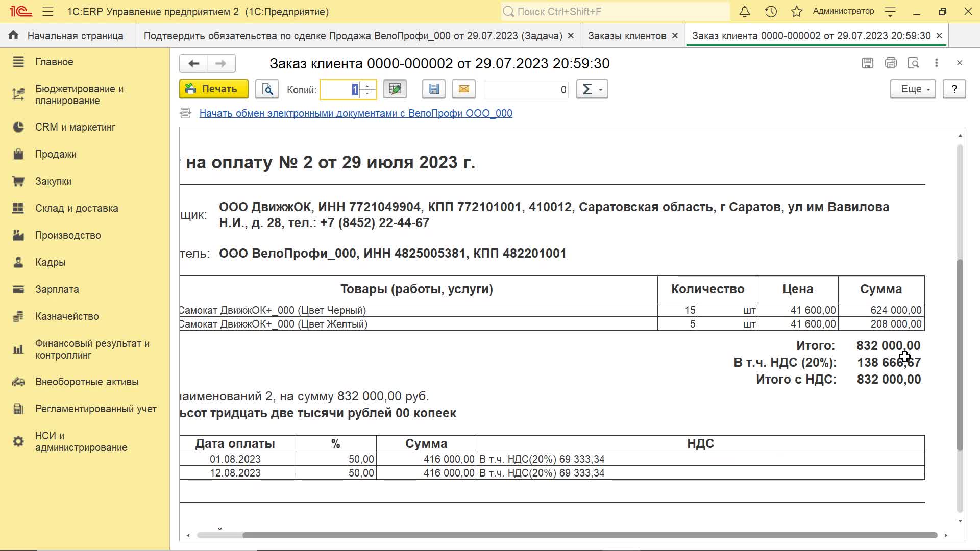Image resolution: width=980 pixels, height=551 pixels.
Task: Save to file icon in form header
Action: 867,63
